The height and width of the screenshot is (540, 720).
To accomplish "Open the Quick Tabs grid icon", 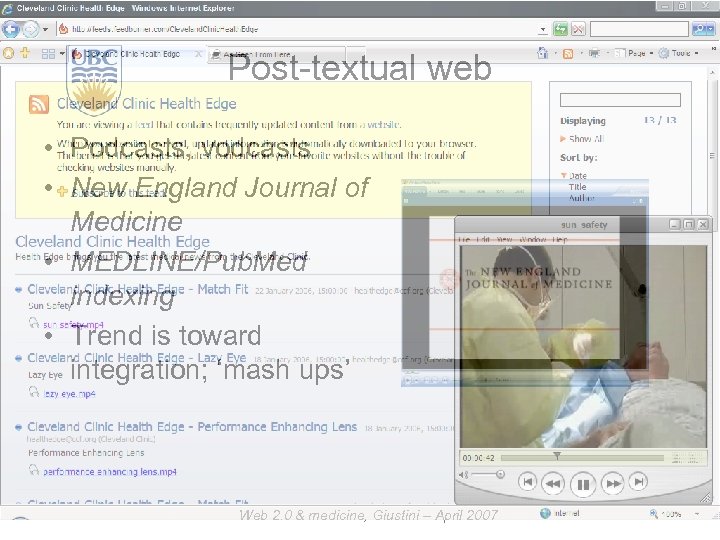I will [48, 54].
